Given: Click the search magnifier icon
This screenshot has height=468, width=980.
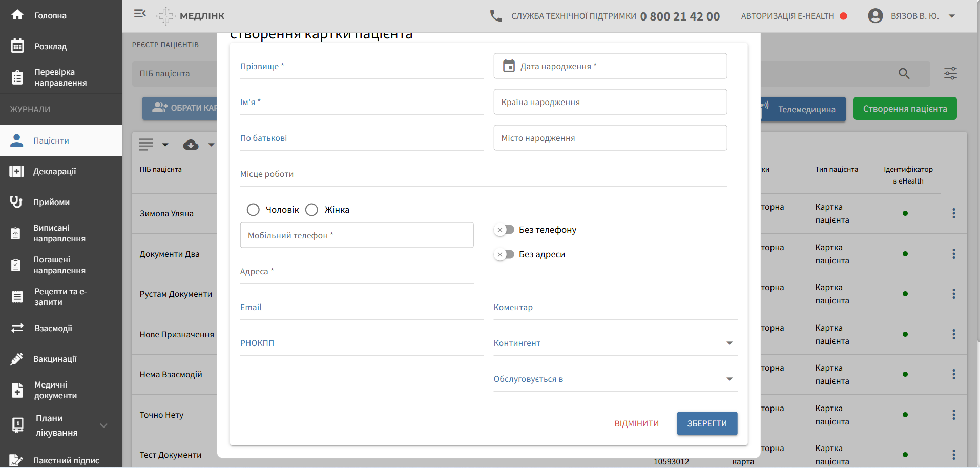Looking at the screenshot, I should point(904,74).
